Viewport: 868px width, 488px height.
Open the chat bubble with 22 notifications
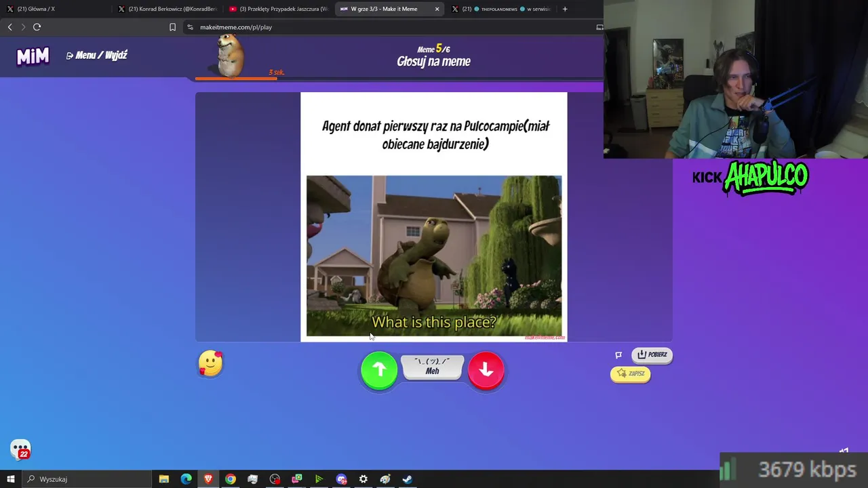[x=20, y=449]
